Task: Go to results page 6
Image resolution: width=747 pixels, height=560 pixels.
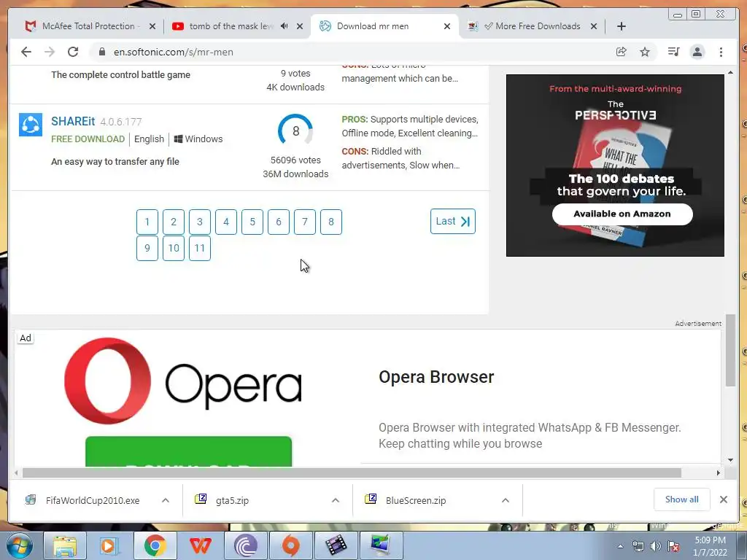Action: (279, 222)
